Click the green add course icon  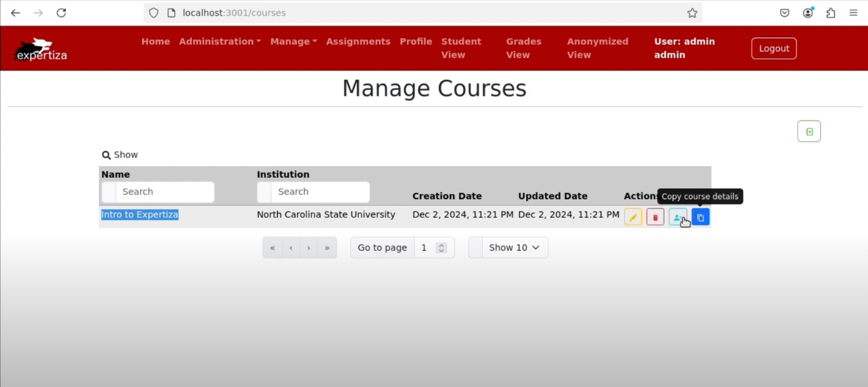click(x=809, y=131)
